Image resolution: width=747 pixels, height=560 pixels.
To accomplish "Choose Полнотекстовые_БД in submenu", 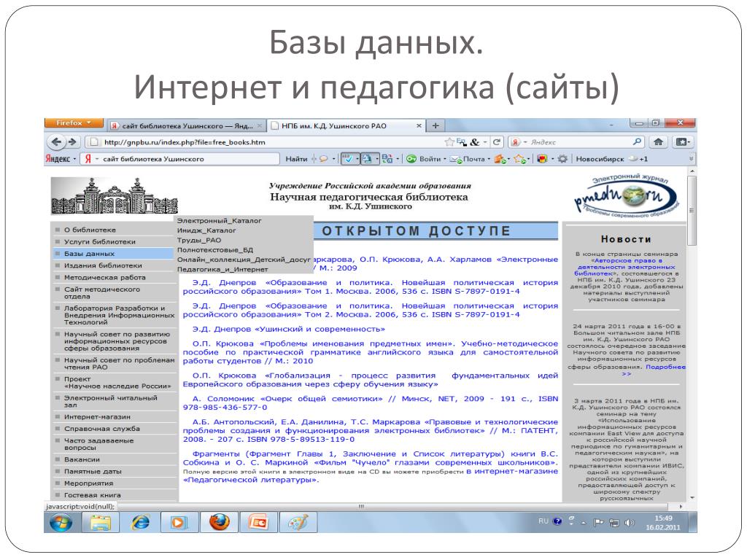I will pyautogui.click(x=215, y=250).
